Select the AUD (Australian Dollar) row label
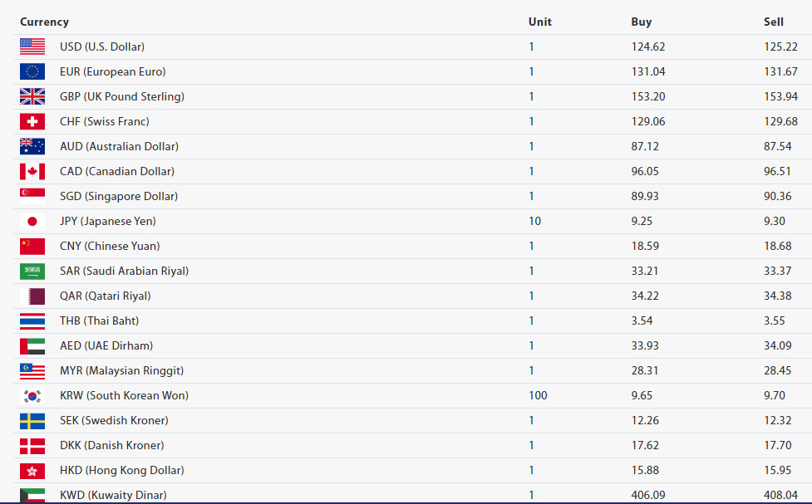812x504 pixels. coord(119,146)
